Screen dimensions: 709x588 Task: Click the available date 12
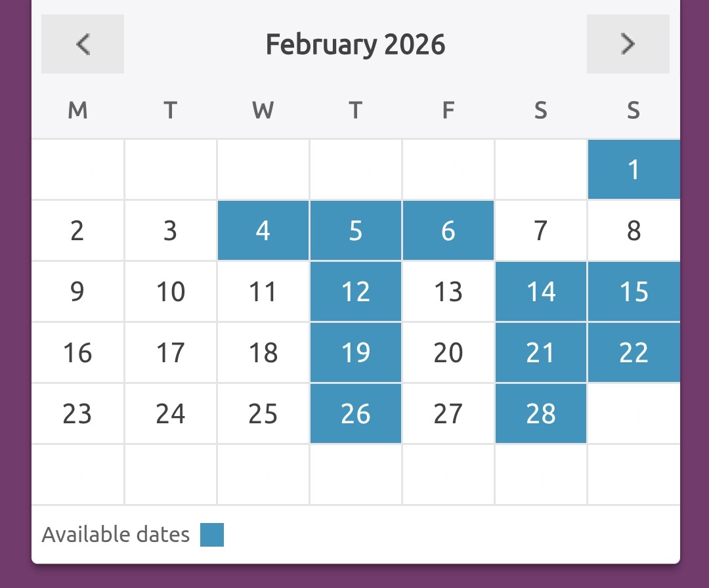pos(356,291)
